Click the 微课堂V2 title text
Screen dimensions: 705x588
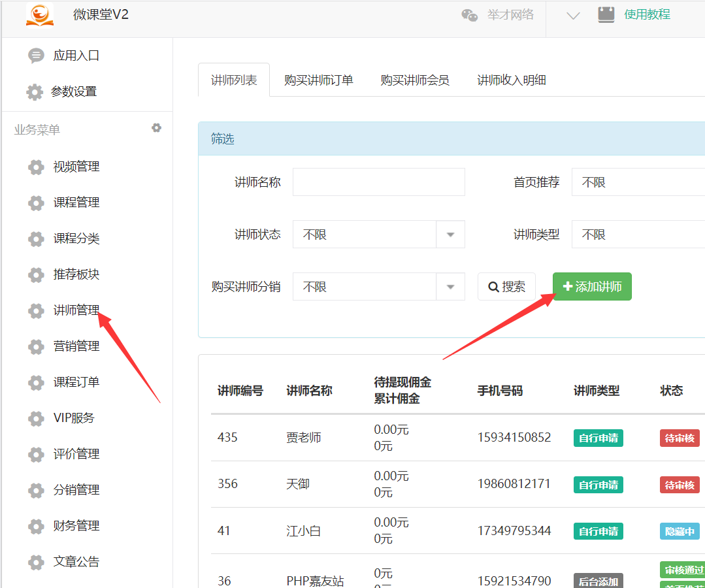101,14
